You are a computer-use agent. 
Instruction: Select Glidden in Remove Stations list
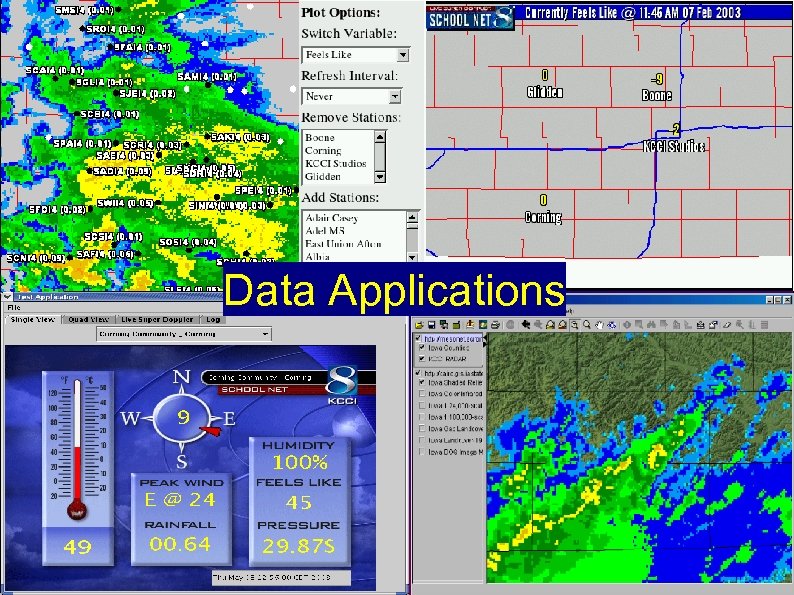323,176
